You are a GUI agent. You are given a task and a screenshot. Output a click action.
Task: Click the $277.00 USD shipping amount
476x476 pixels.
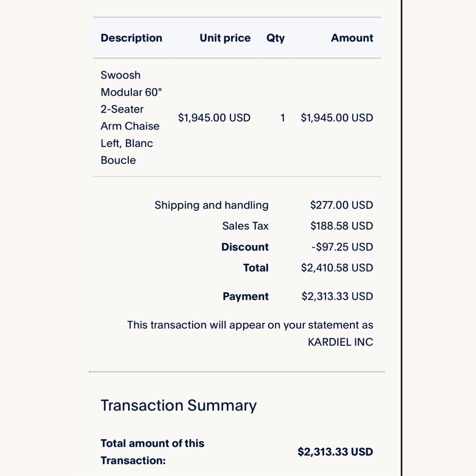pyautogui.click(x=341, y=205)
